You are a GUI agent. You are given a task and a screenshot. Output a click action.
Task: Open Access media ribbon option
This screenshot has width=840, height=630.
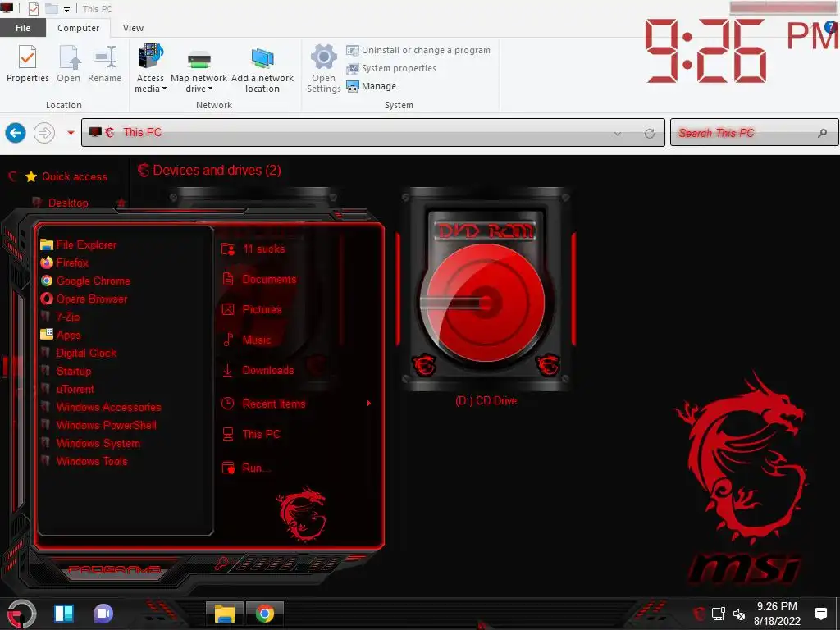tap(151, 69)
